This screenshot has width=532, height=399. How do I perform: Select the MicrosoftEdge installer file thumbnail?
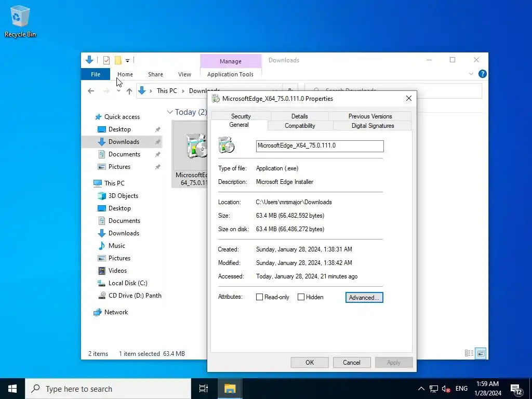[190, 154]
